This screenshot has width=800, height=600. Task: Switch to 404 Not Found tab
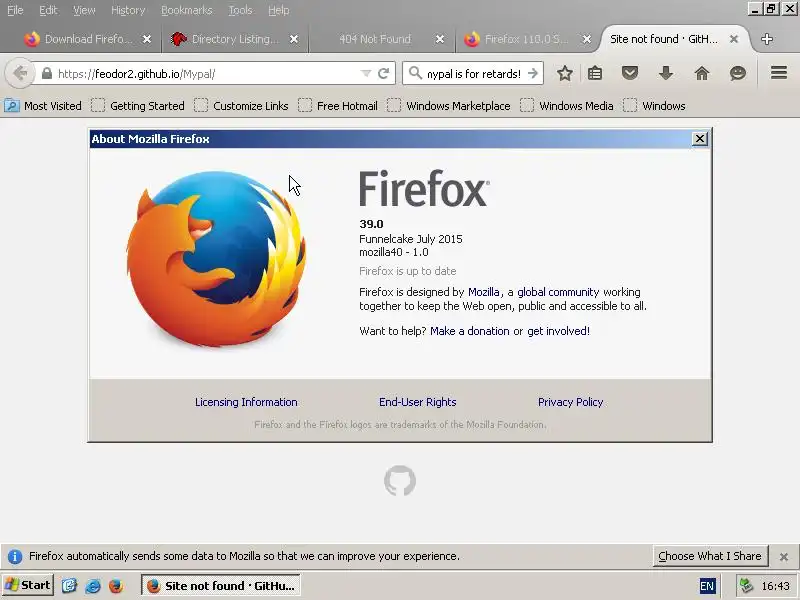click(x=375, y=39)
